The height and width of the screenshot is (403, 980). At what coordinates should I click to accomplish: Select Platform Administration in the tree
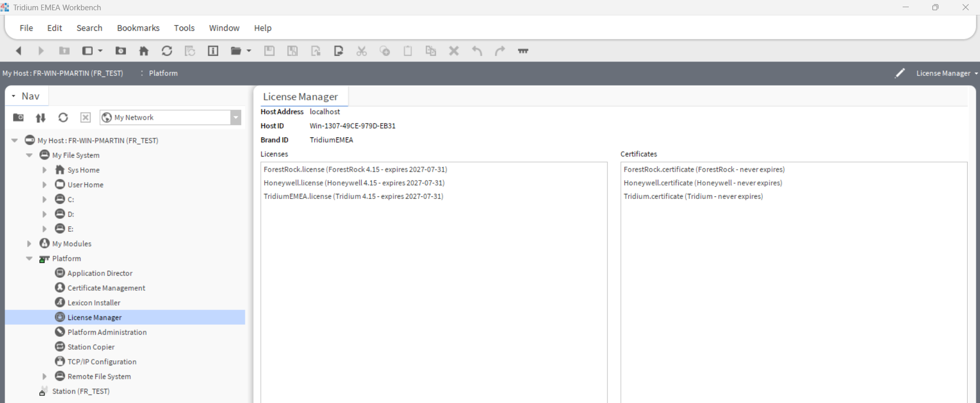click(107, 332)
